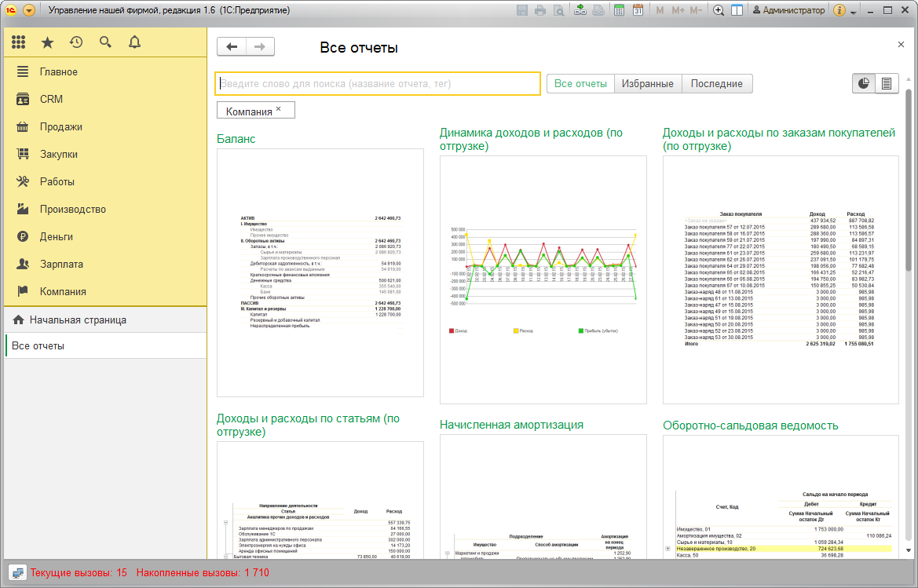Open the calculator icon in title bar
Image resolution: width=918 pixels, height=588 pixels.
[619, 10]
